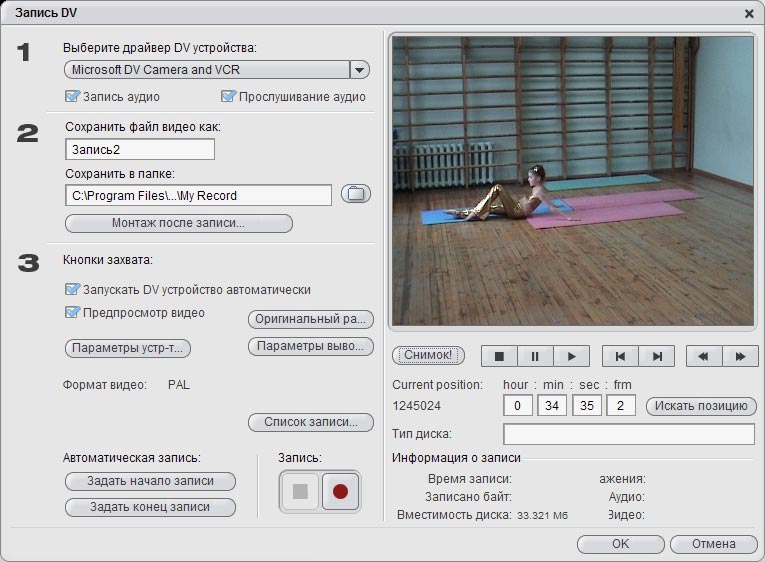The image size is (765, 562).
Task: Take snapshot with Снимок! button
Action: (x=428, y=355)
